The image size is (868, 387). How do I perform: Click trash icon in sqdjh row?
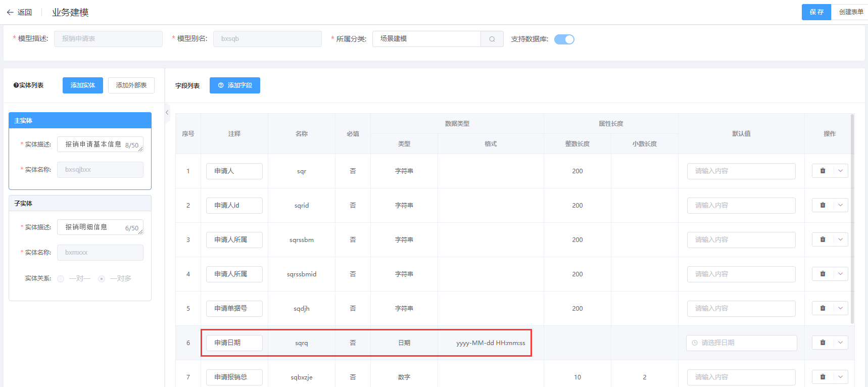(x=823, y=308)
